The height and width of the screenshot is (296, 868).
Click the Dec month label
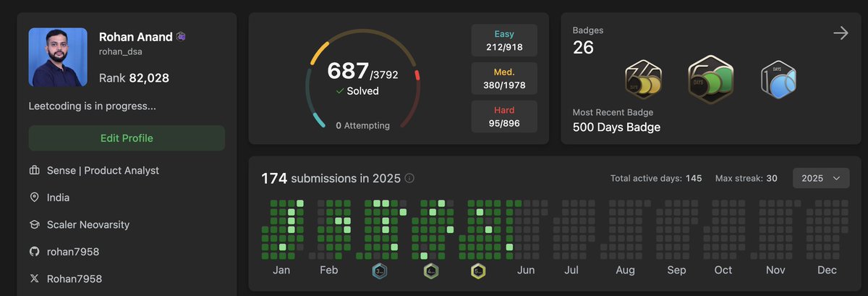click(x=827, y=270)
